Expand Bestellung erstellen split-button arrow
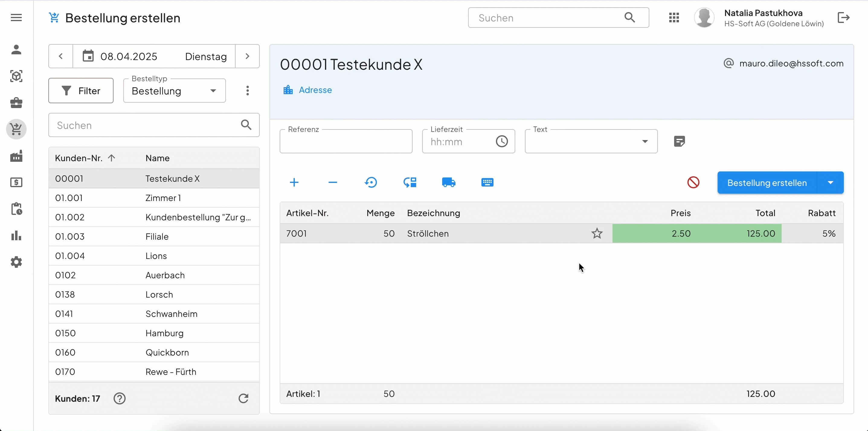 [x=830, y=183]
